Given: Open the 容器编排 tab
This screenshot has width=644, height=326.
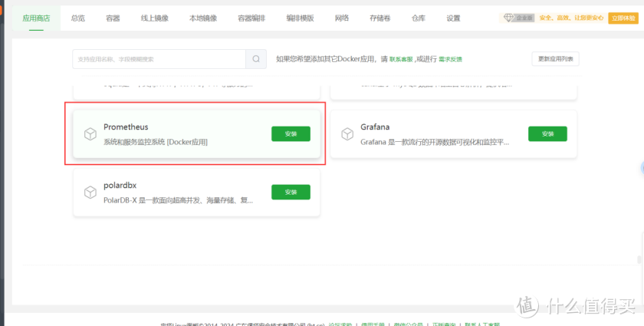Looking at the screenshot, I should pos(251,18).
